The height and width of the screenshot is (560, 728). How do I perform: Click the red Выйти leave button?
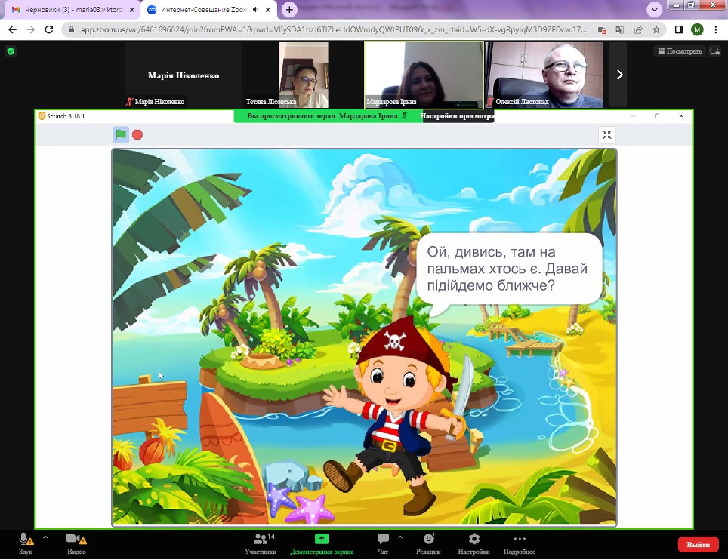tap(699, 544)
